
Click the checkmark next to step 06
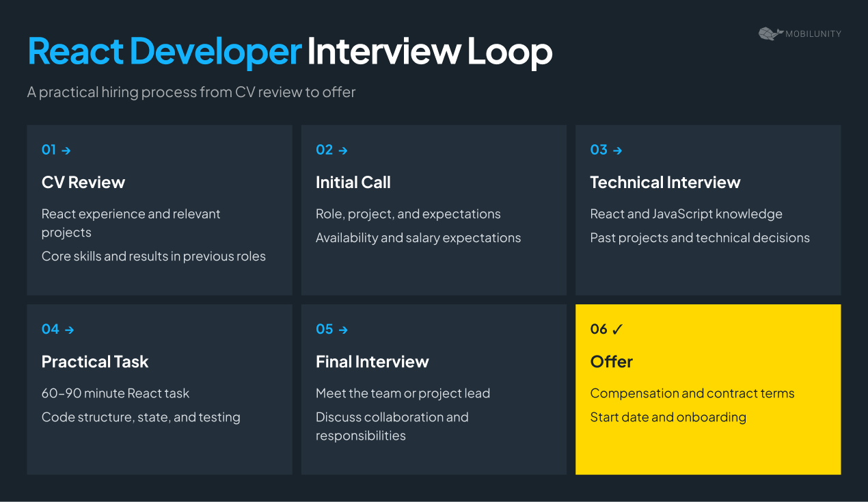pyautogui.click(x=617, y=329)
